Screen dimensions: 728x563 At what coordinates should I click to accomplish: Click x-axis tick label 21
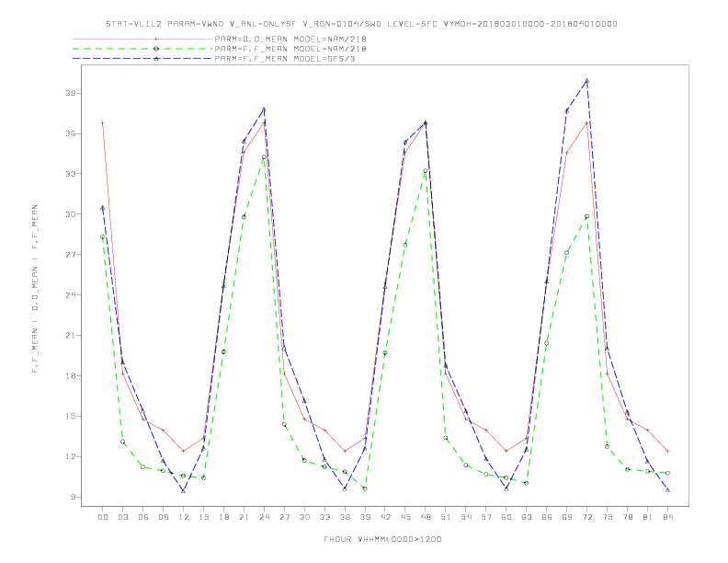tap(244, 517)
